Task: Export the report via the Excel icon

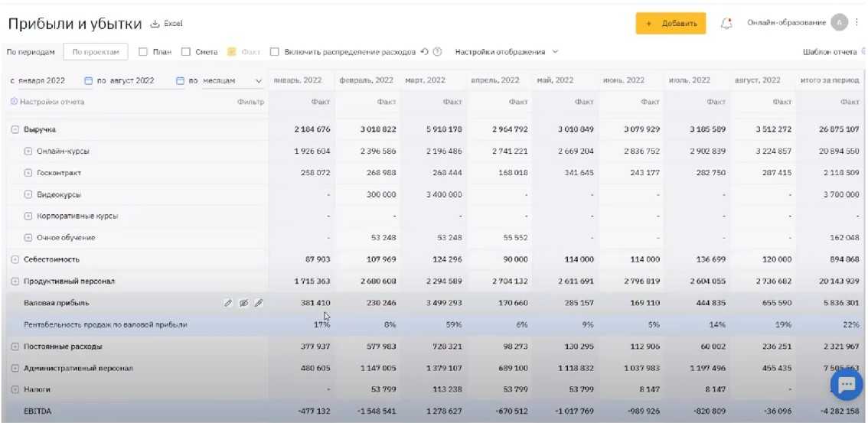Action: [155, 24]
